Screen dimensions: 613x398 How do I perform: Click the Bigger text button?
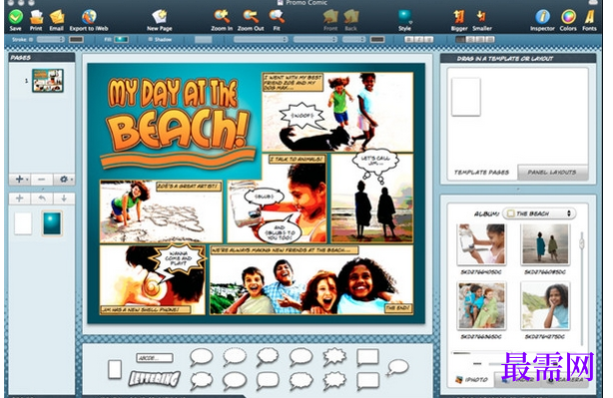[x=459, y=17]
